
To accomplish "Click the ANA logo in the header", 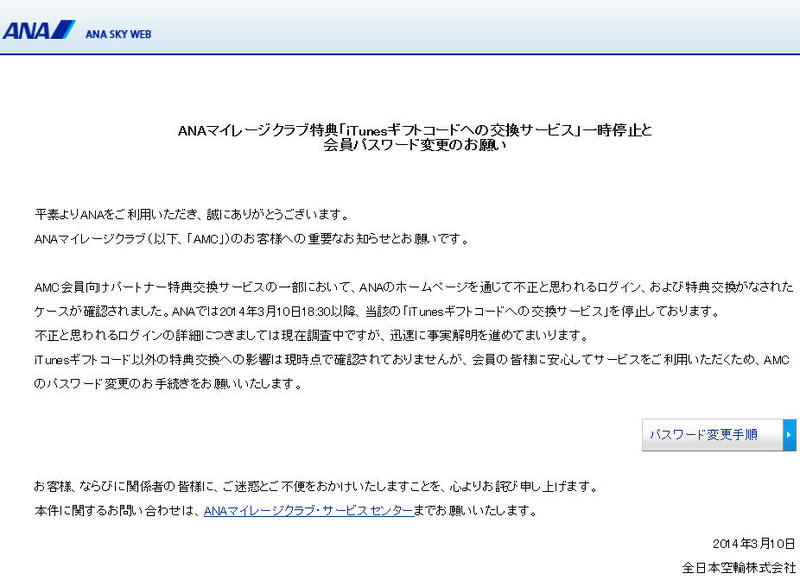I will (28, 30).
